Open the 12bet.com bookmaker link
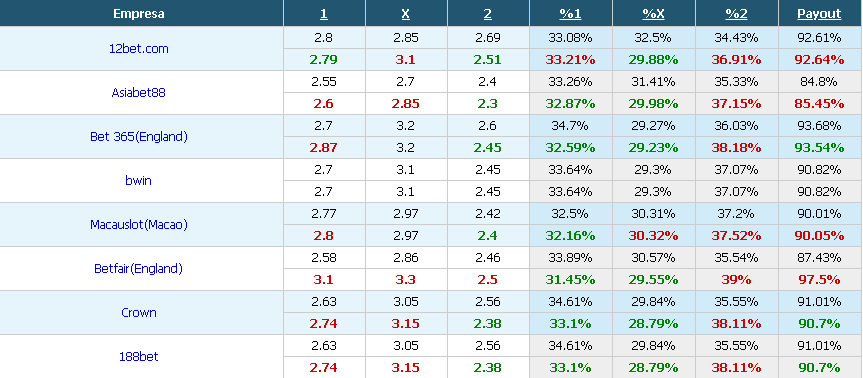Screen dimensions: 863x378 coord(139,48)
